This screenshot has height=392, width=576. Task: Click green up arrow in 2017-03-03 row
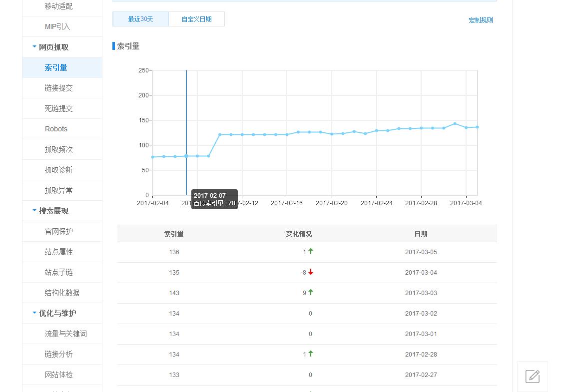[311, 293]
